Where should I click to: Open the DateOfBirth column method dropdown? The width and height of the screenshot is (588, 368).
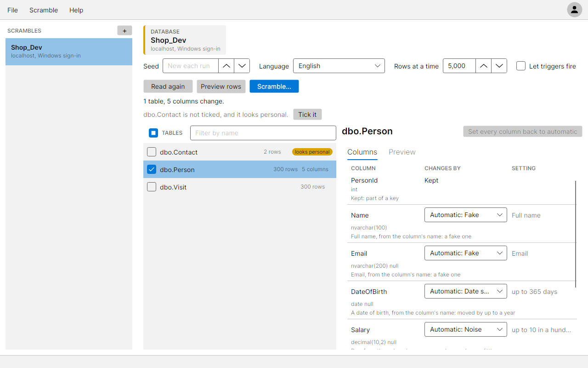coord(465,291)
